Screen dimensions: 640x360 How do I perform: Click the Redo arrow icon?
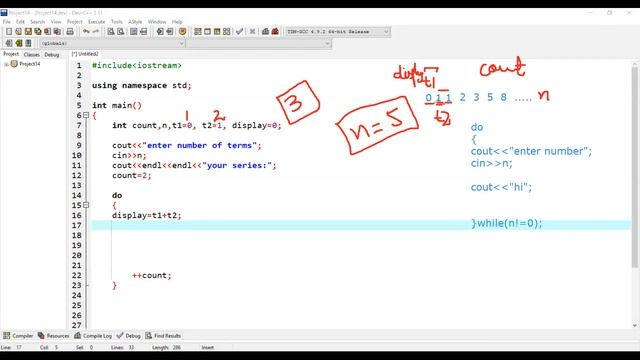point(96,31)
